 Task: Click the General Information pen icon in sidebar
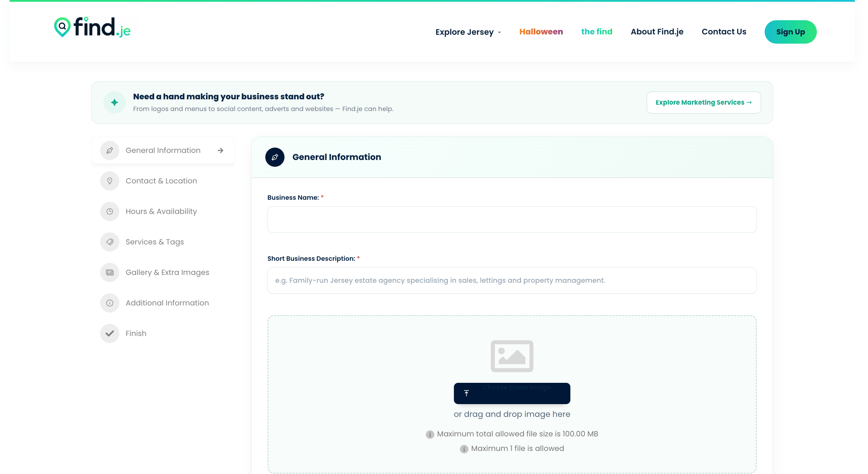coord(110,150)
